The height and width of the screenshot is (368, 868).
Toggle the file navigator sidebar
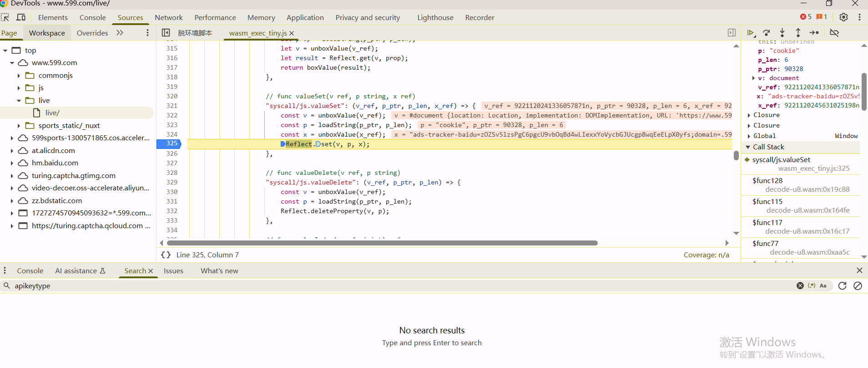tap(166, 33)
